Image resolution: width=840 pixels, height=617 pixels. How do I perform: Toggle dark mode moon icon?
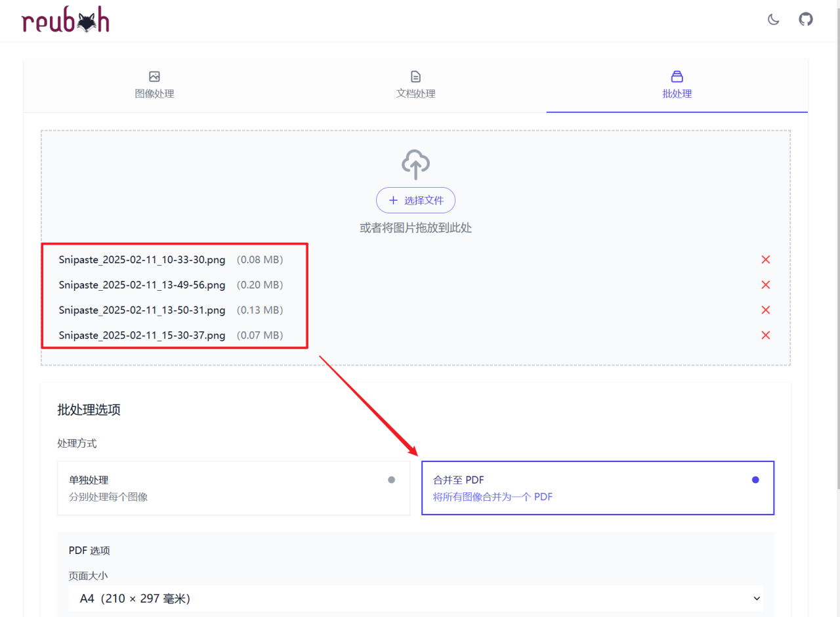774,20
